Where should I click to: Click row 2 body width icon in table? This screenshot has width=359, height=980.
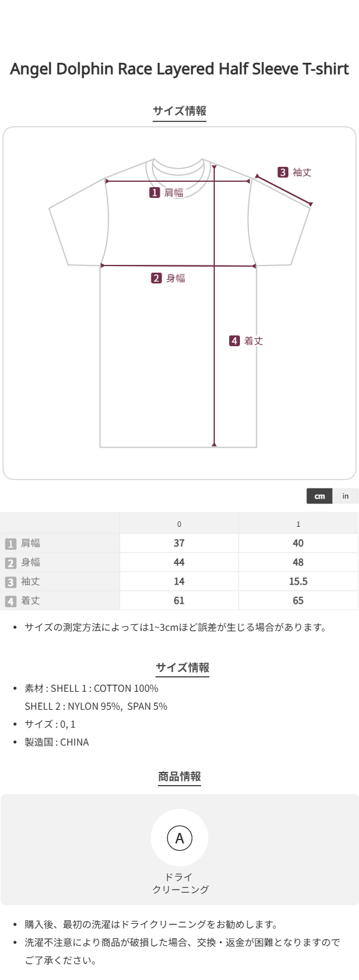tap(10, 563)
